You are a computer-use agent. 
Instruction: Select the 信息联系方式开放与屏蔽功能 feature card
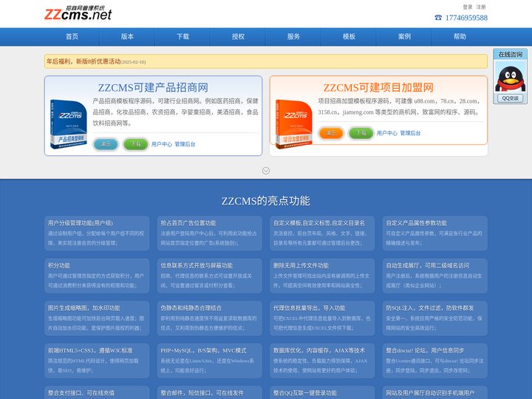[209, 276]
